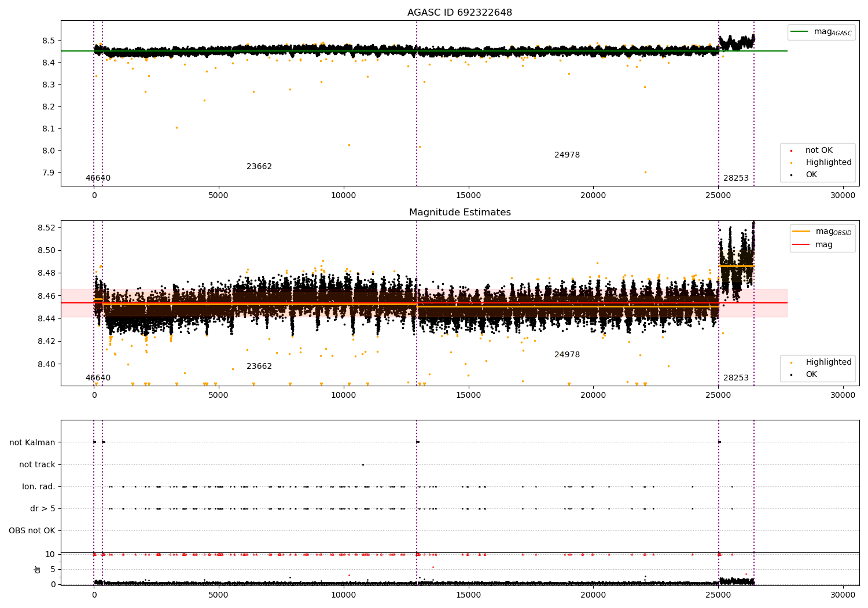The height and width of the screenshot is (608, 868).
Task: Click y-axis tick 8.0 in top plot
Action: (x=49, y=151)
